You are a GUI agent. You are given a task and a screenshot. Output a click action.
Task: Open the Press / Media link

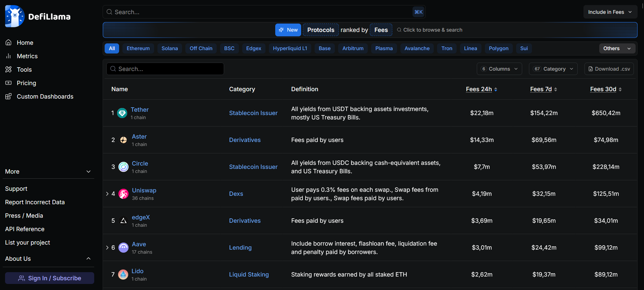[x=24, y=216]
